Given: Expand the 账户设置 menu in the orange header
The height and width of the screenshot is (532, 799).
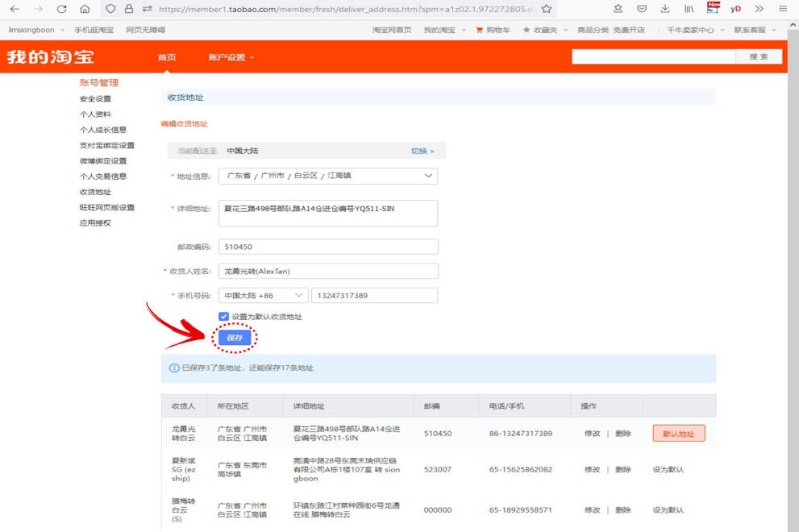Looking at the screenshot, I should [x=231, y=57].
